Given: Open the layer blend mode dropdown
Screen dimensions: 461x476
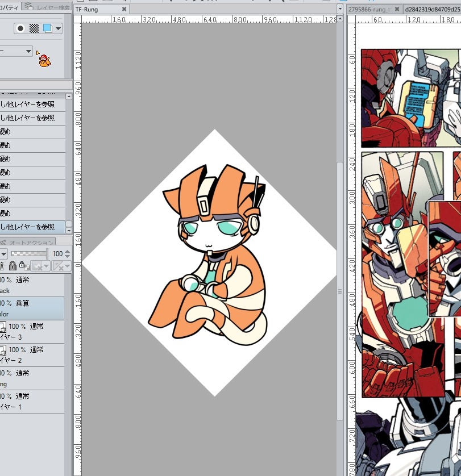Looking at the screenshot, I should (x=3, y=253).
